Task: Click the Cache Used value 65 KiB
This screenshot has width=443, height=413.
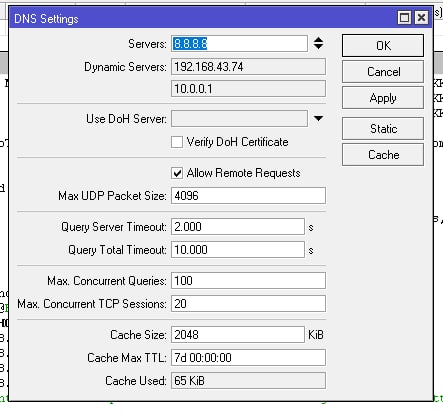Action: click(248, 381)
